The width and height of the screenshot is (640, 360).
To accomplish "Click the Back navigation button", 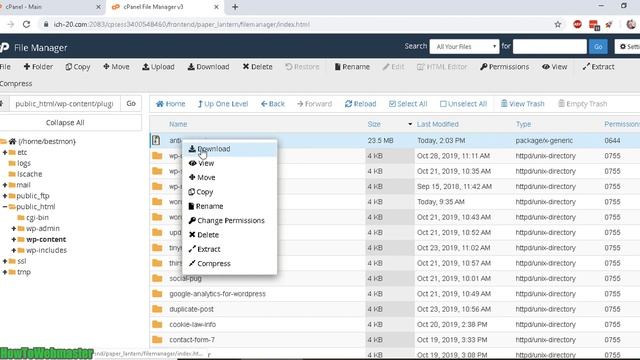I will (273, 104).
